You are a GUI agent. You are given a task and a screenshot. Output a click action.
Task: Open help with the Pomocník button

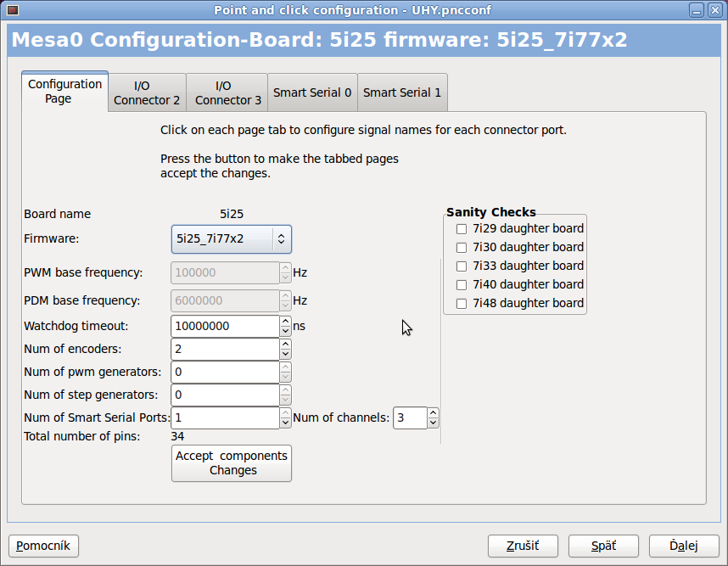pyautogui.click(x=44, y=546)
